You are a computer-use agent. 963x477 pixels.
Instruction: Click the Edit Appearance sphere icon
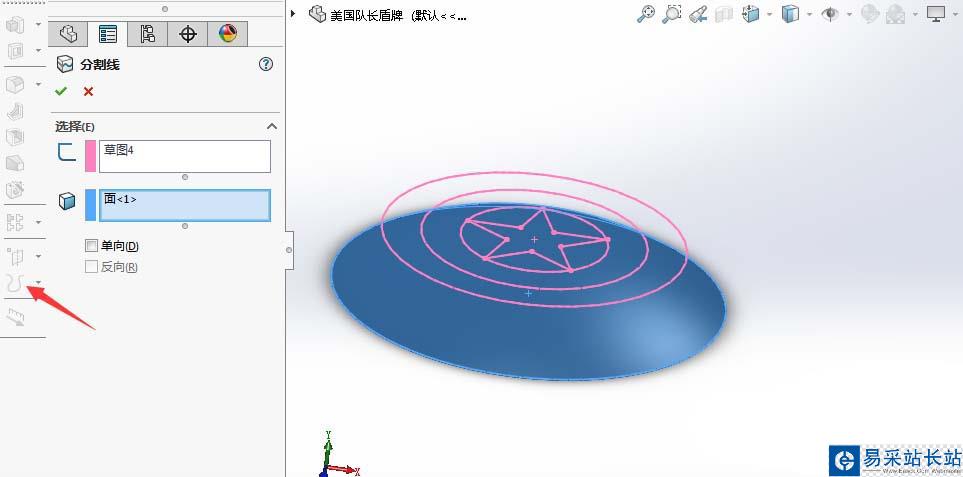tap(870, 14)
